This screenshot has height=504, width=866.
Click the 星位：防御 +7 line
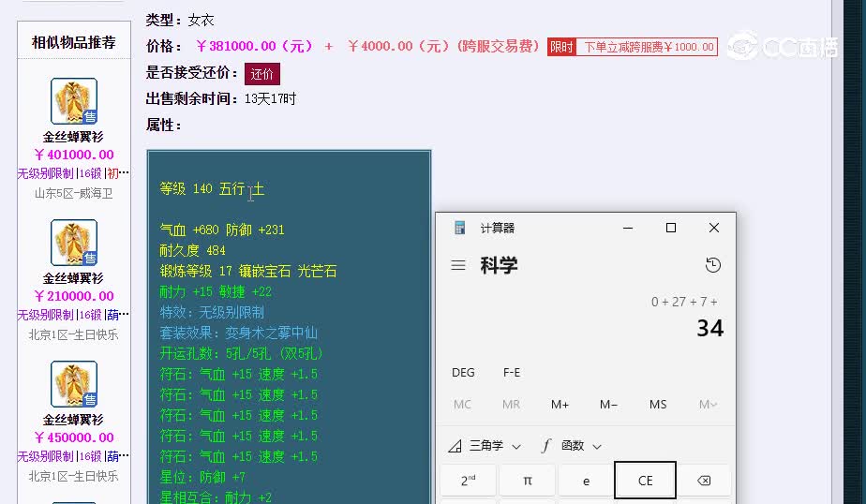tap(202, 477)
